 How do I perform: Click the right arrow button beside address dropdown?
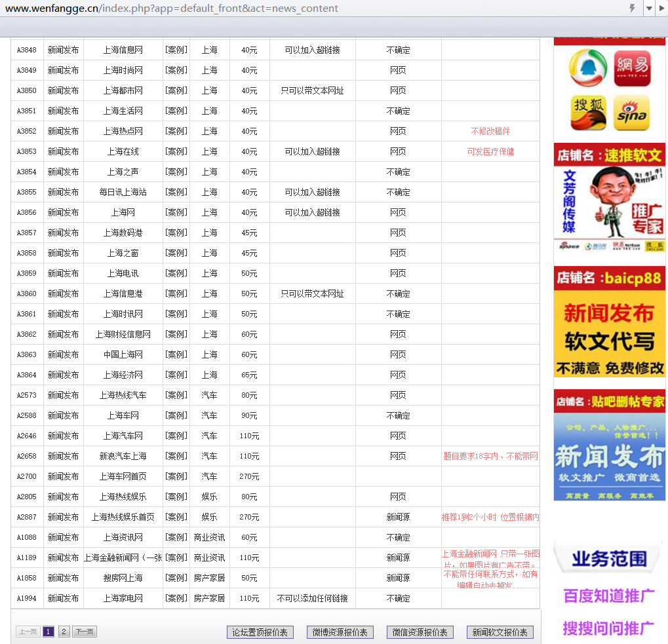tap(662, 9)
